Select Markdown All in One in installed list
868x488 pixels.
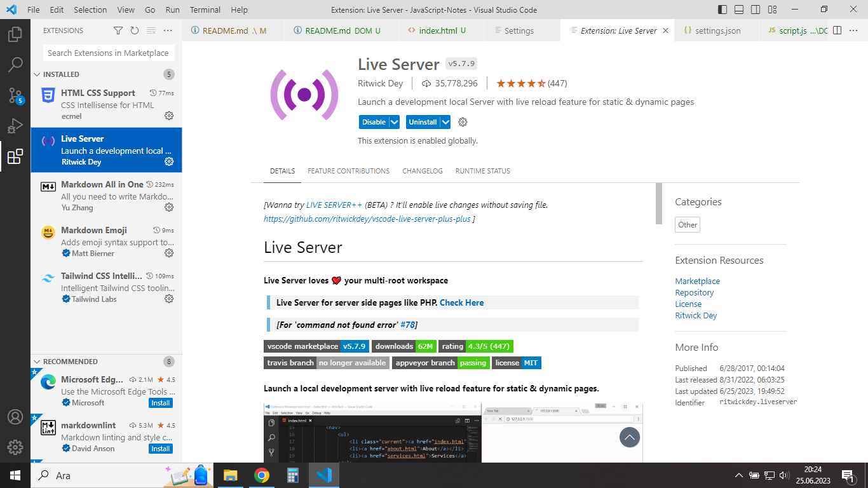pos(106,196)
